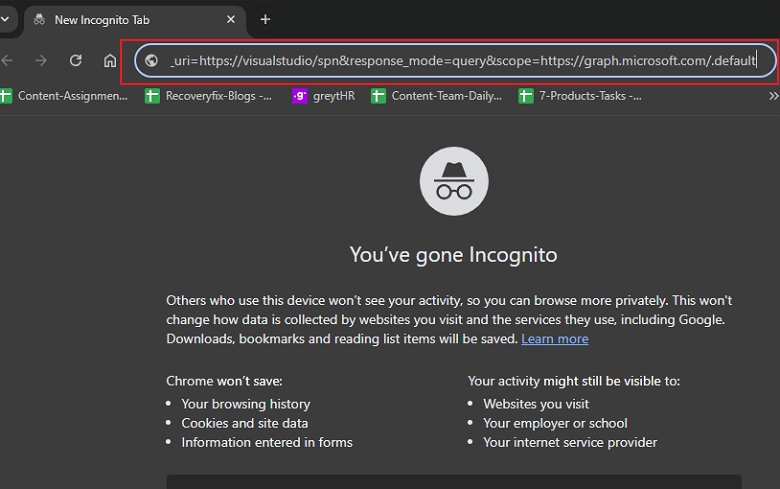
Task: Expand the hidden bookmarks chevron
Action: (773, 96)
